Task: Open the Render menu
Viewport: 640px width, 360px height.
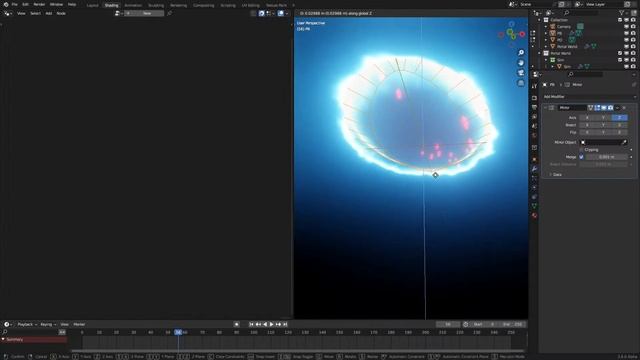Action: tap(39, 4)
